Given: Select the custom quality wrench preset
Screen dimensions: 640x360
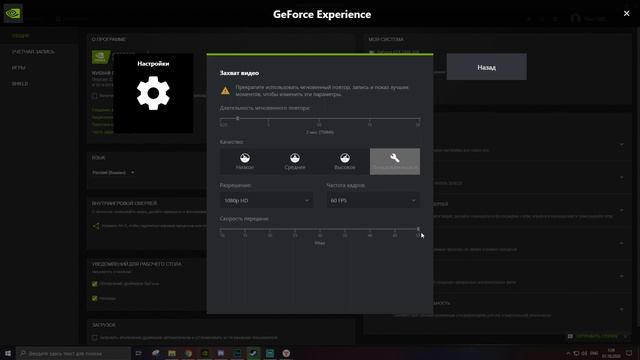Looking at the screenshot, I should (x=395, y=162).
